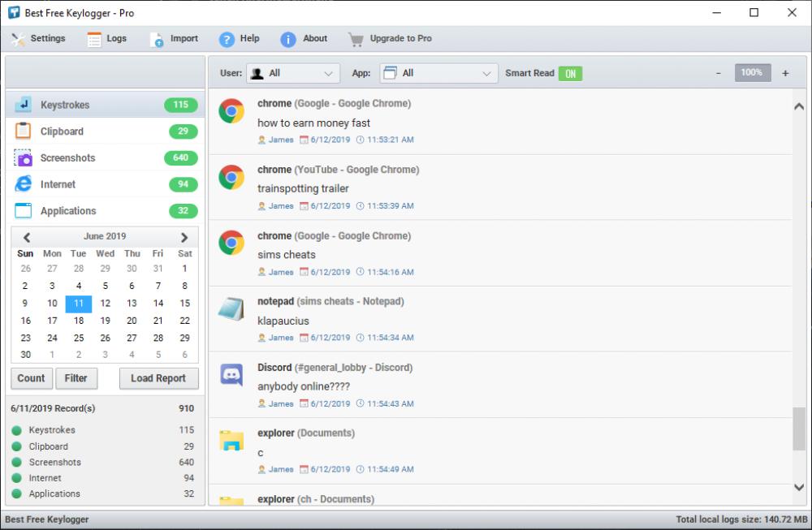Click the Filter button under the calendar
Image resolution: width=812 pixels, height=530 pixels.
pos(76,378)
